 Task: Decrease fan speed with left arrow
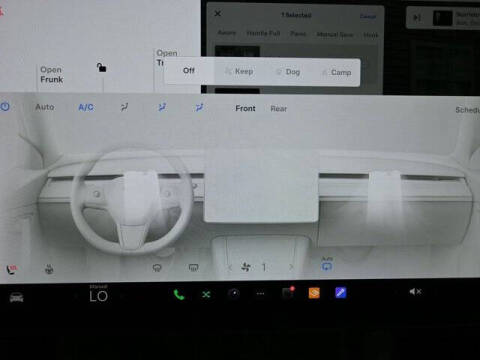(229, 267)
